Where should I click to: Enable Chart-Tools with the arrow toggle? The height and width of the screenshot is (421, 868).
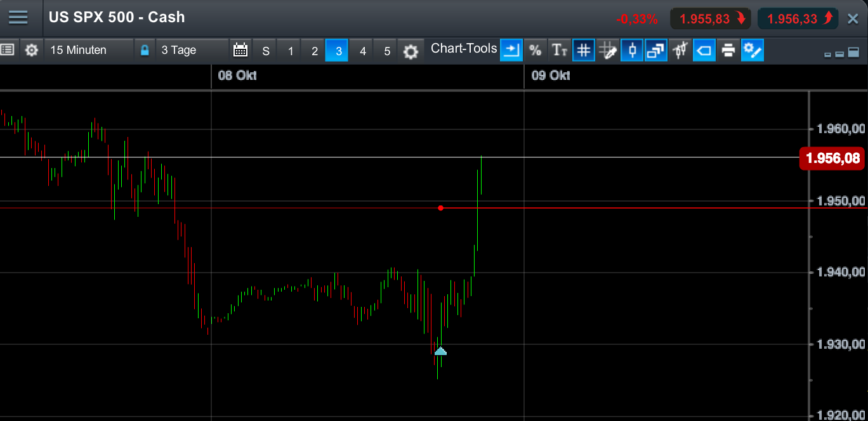[x=511, y=50]
